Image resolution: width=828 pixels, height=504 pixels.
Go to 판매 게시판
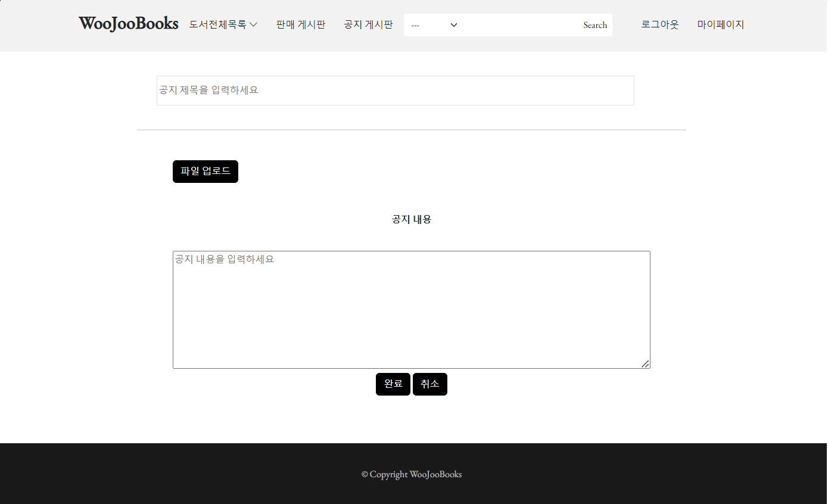[x=301, y=24]
